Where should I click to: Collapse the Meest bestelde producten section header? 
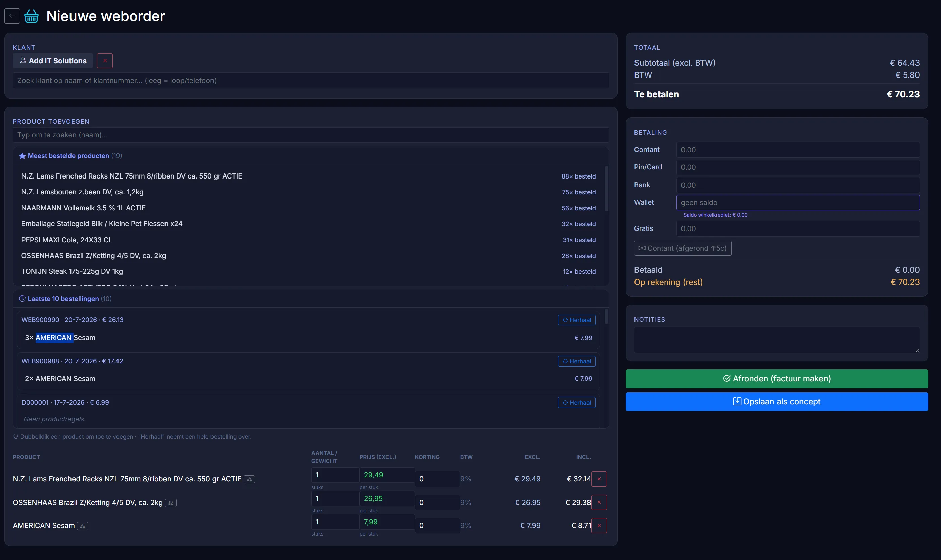tap(311, 156)
